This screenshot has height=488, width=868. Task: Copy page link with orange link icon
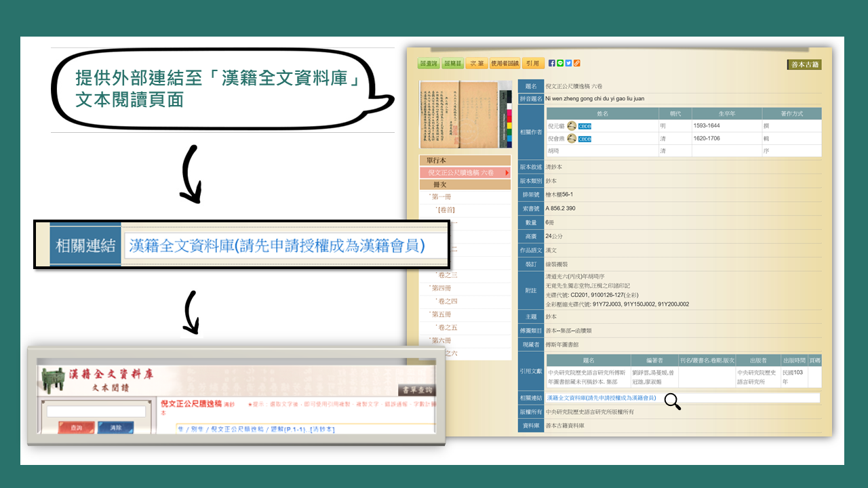click(576, 64)
